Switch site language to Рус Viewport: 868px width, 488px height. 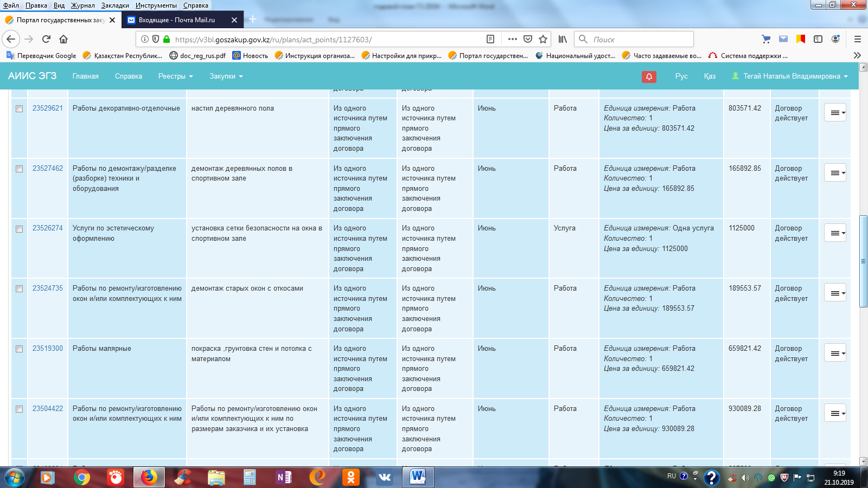[x=681, y=76]
